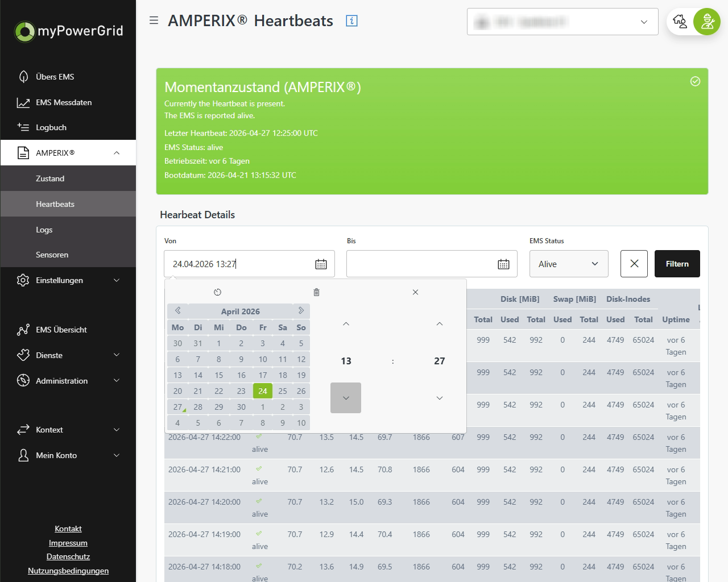Open the Kontakt link
The height and width of the screenshot is (582, 728).
click(x=68, y=529)
